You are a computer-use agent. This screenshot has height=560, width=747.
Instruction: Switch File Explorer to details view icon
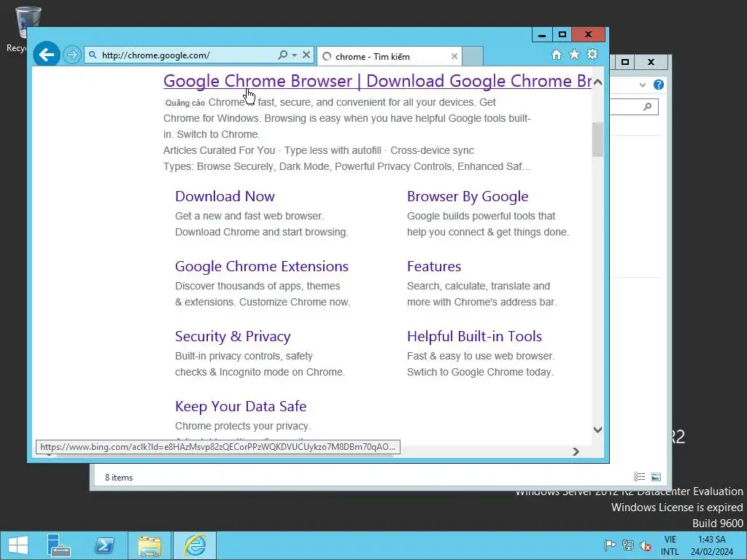point(639,477)
